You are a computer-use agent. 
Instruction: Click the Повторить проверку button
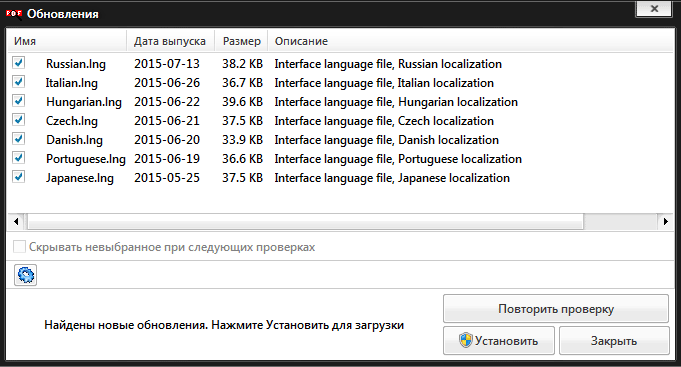coord(556,309)
